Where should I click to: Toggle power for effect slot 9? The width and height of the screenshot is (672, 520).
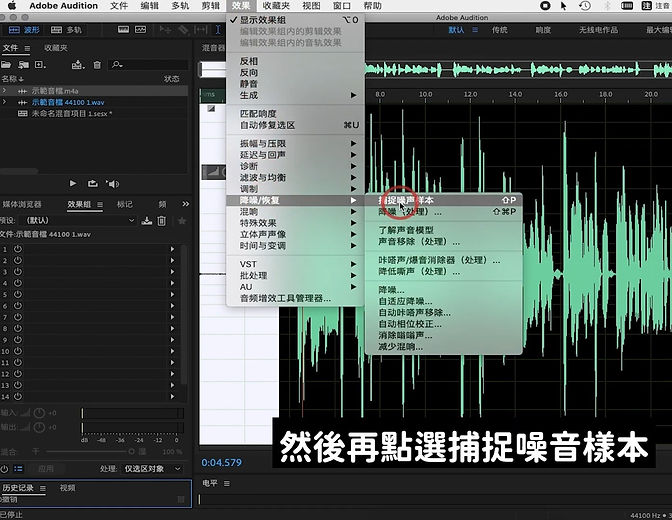18,340
